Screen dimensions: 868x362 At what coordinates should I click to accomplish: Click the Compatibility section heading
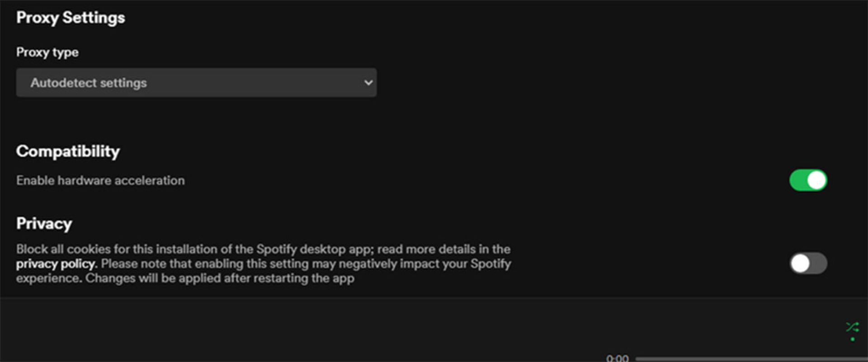point(68,151)
